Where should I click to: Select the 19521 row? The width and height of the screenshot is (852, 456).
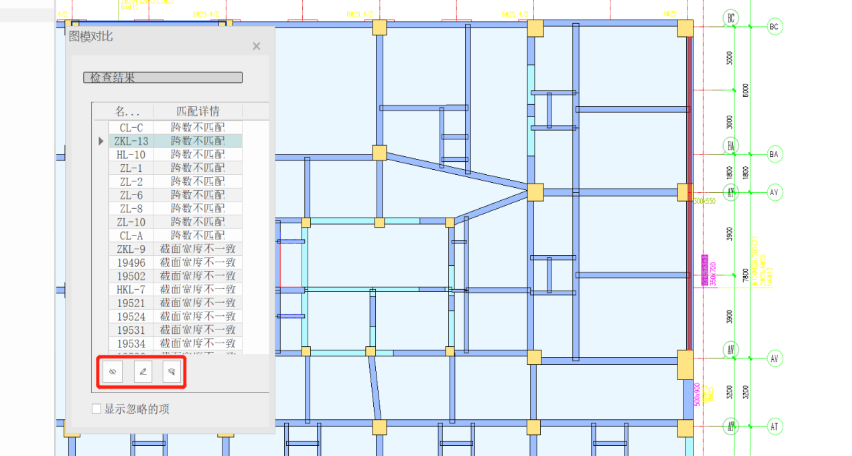pyautogui.click(x=175, y=303)
